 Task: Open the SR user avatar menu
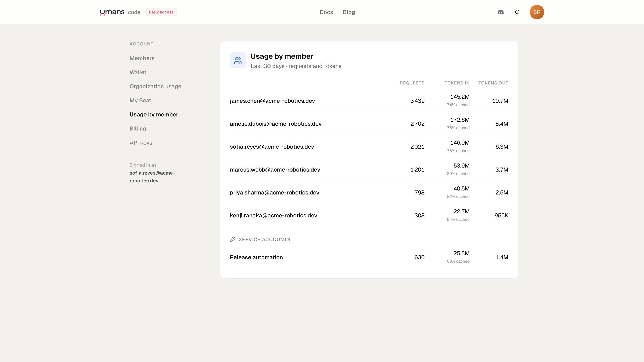pos(537,12)
